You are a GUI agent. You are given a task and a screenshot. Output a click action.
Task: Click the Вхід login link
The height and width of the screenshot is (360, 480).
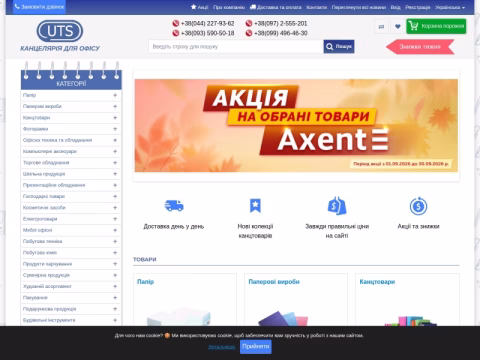pos(396,7)
